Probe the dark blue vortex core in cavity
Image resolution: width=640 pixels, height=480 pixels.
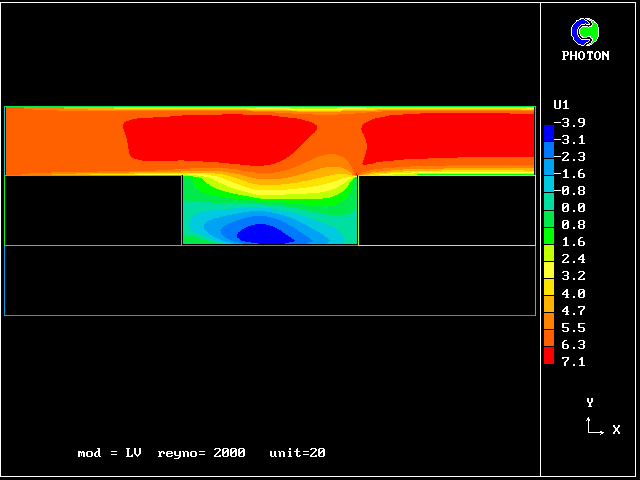click(x=262, y=233)
